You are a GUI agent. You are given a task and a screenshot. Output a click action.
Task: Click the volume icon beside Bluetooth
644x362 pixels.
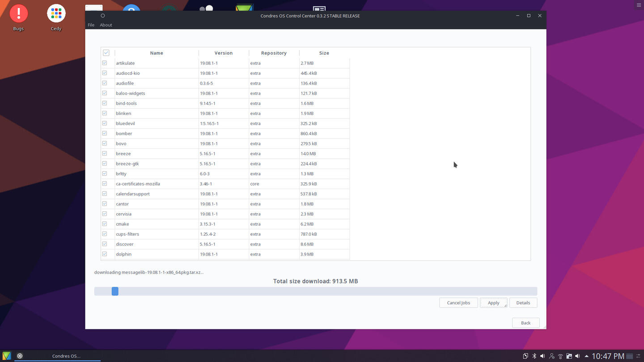click(x=542, y=356)
